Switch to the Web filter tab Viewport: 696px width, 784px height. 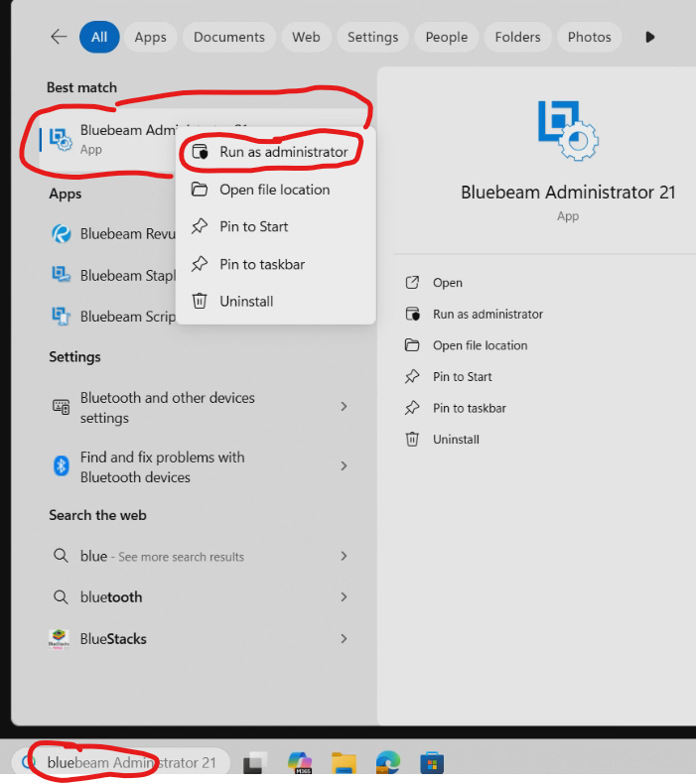[x=306, y=37]
